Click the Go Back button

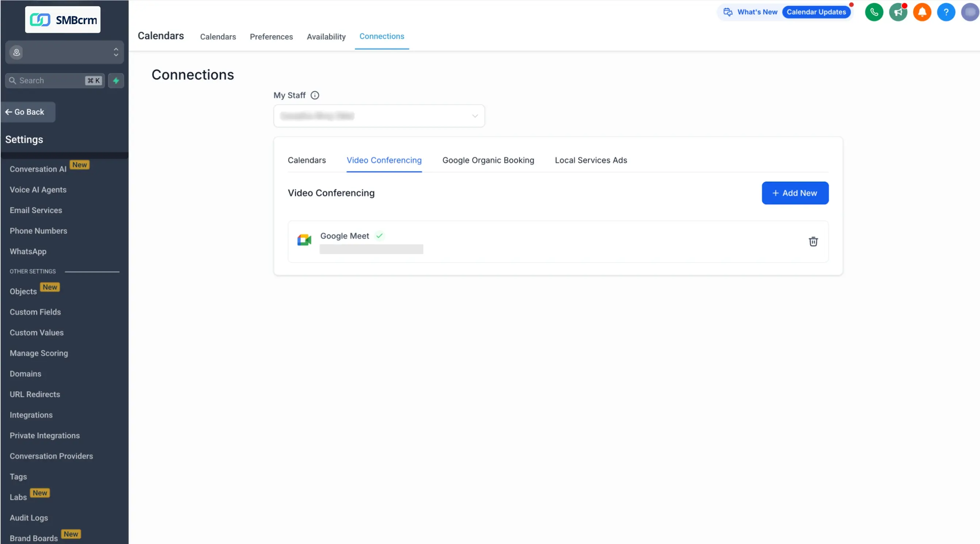pos(28,112)
